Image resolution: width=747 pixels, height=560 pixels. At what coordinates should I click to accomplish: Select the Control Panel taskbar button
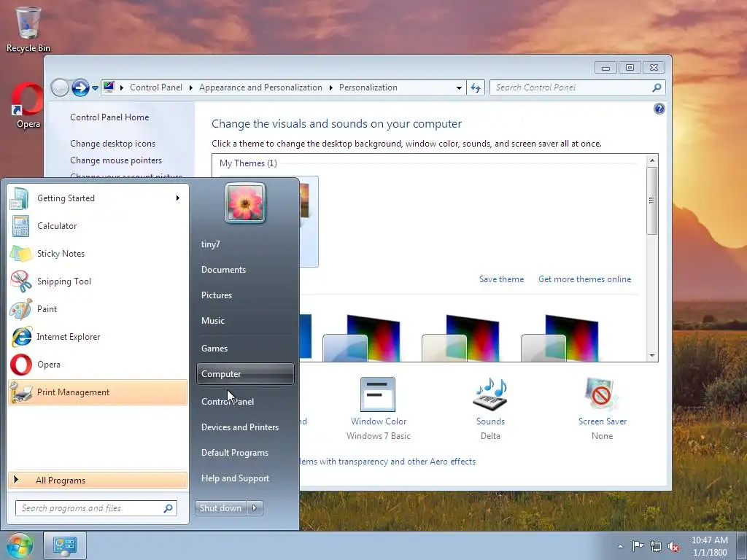65,545
